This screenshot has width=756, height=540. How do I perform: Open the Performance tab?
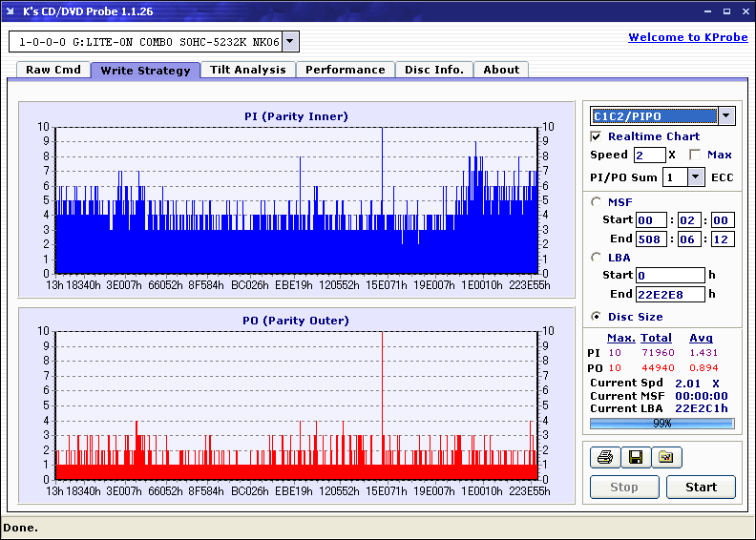tap(346, 70)
